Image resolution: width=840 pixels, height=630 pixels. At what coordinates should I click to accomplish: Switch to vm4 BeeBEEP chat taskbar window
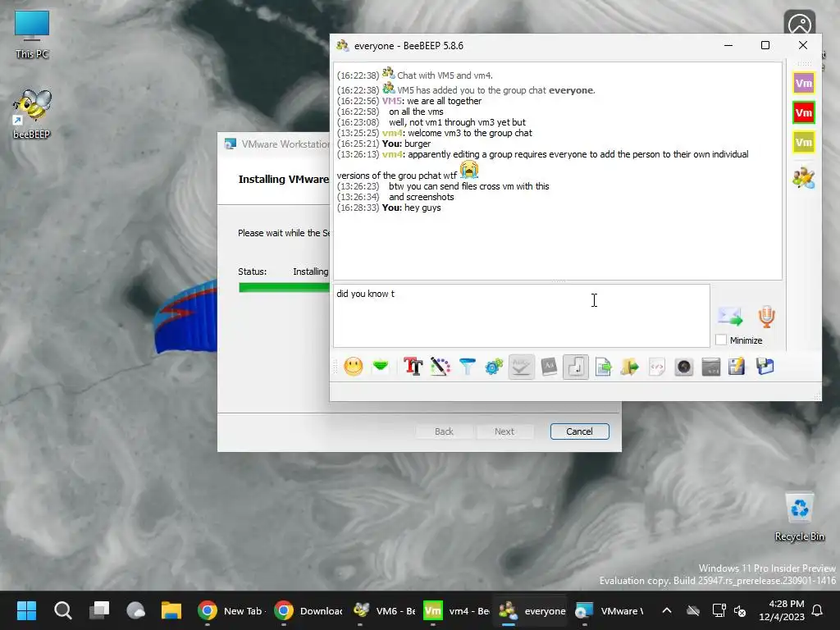[x=456, y=610]
